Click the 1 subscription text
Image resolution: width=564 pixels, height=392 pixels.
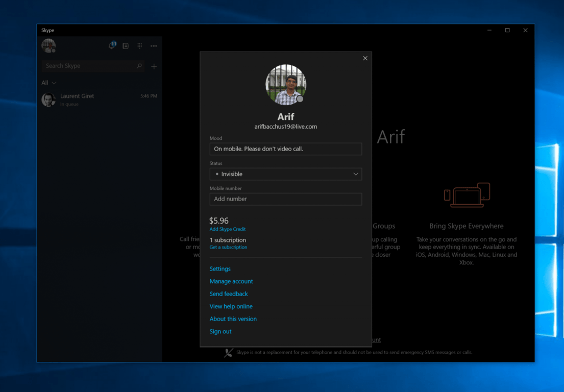[x=228, y=240]
